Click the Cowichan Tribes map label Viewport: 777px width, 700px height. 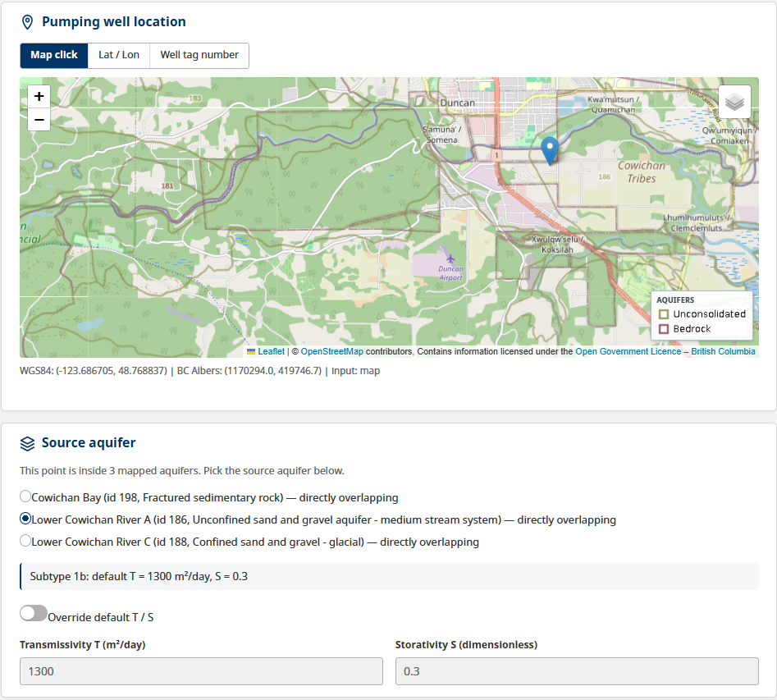tap(642, 172)
